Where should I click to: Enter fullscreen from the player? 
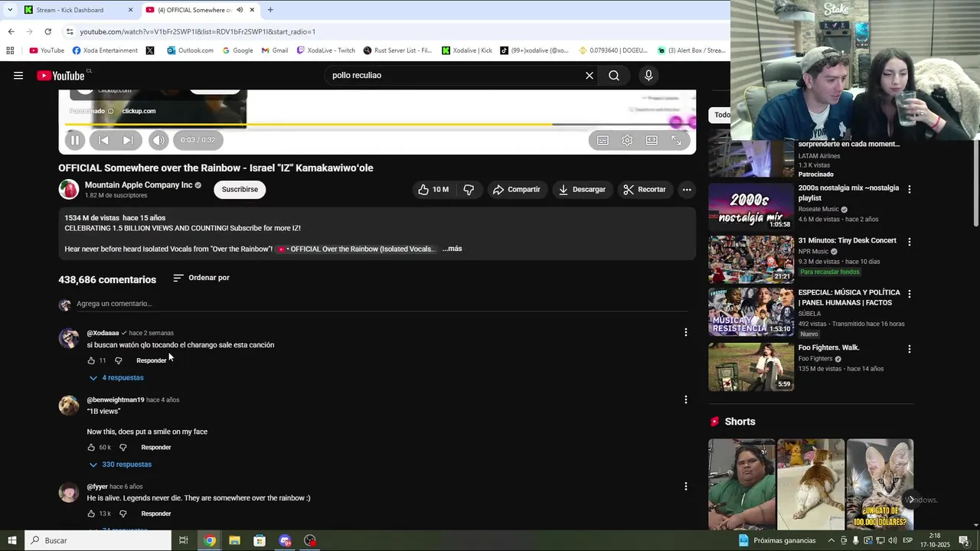coord(676,140)
